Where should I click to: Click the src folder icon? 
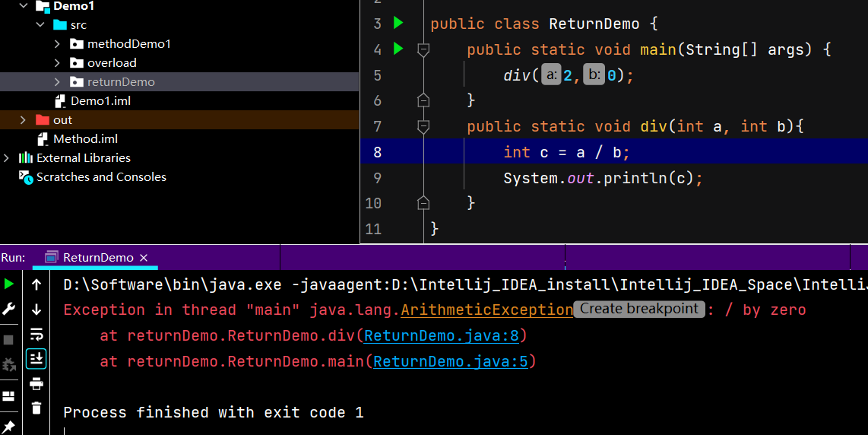(x=60, y=25)
